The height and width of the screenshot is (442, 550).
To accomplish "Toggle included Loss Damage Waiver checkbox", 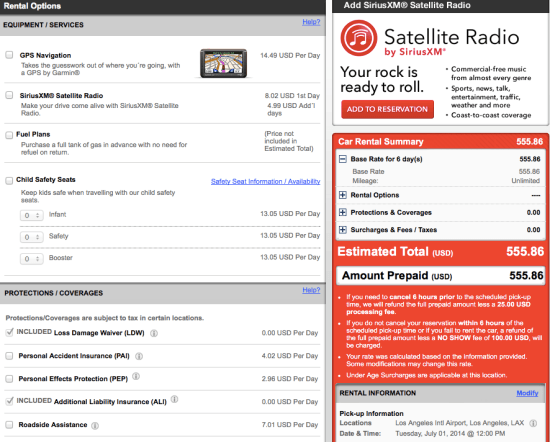I will (9, 332).
